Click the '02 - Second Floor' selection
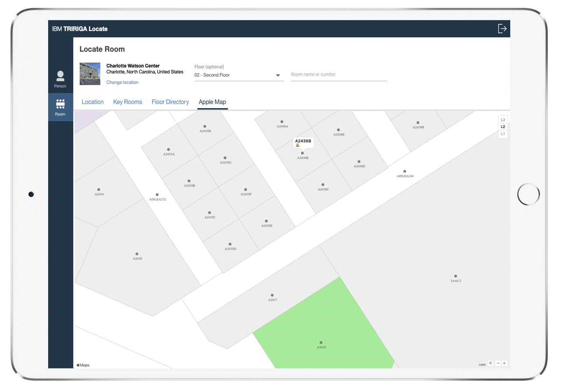This screenshot has height=392, width=561. [x=212, y=75]
